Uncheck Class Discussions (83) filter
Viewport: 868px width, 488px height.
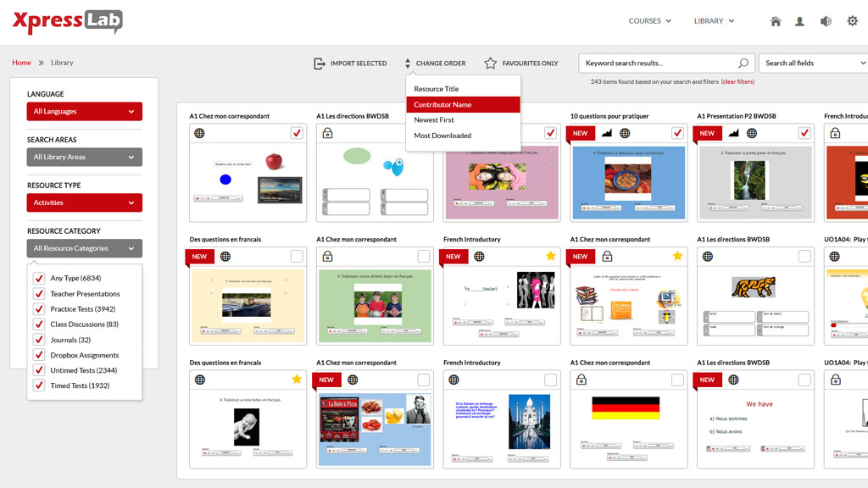(x=39, y=324)
